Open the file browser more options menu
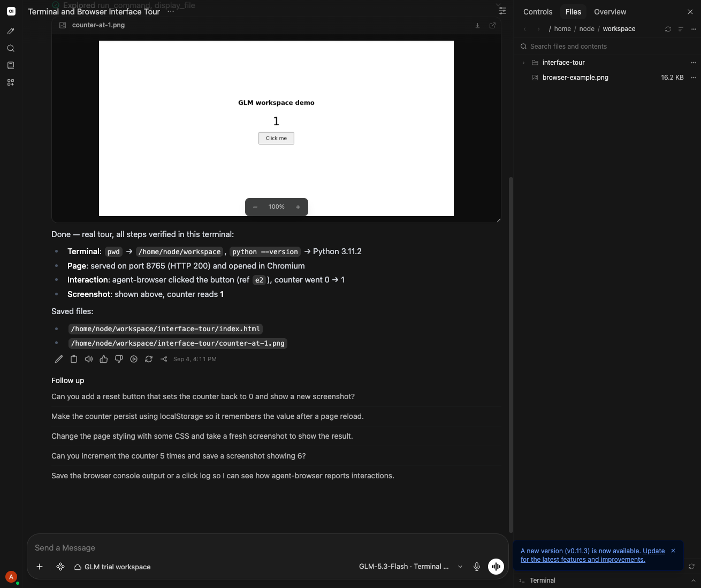 coord(694,29)
